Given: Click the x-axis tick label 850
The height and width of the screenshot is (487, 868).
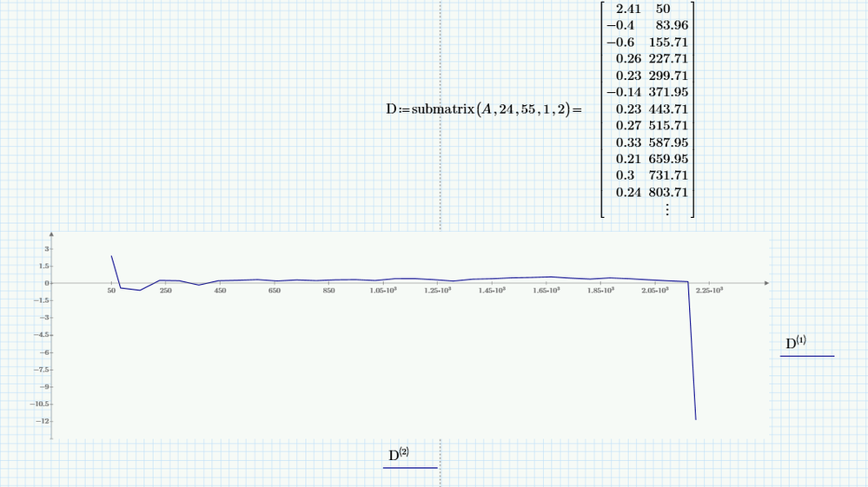Looking at the screenshot, I should [328, 290].
